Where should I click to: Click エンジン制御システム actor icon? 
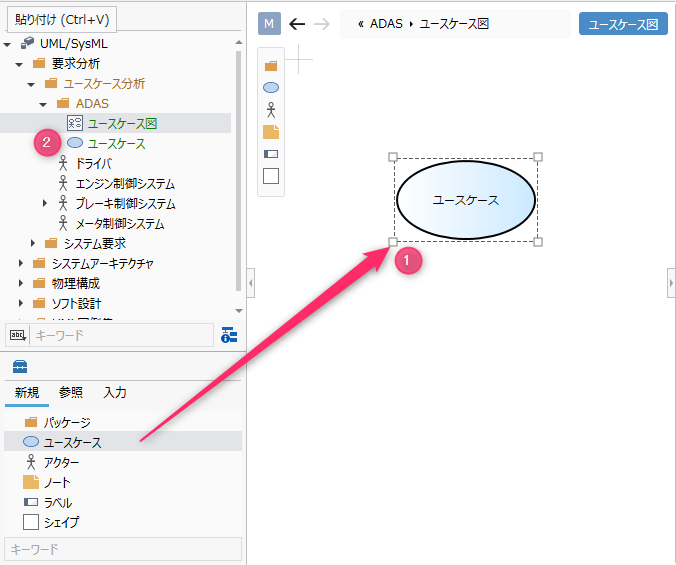coord(63,183)
